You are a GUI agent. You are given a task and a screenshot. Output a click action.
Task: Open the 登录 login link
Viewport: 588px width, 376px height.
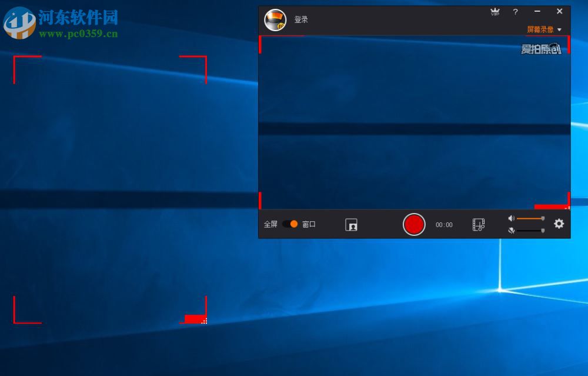300,19
